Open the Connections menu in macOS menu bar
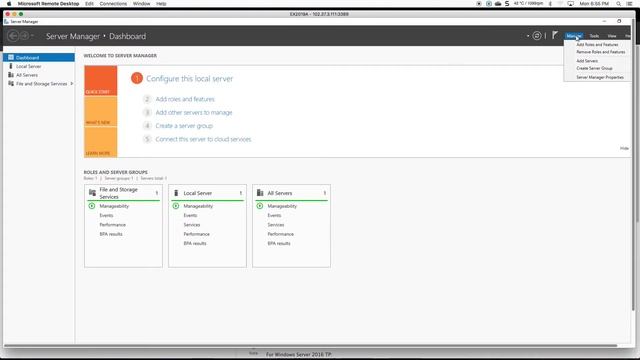This screenshot has width=640, height=360. (113, 4)
